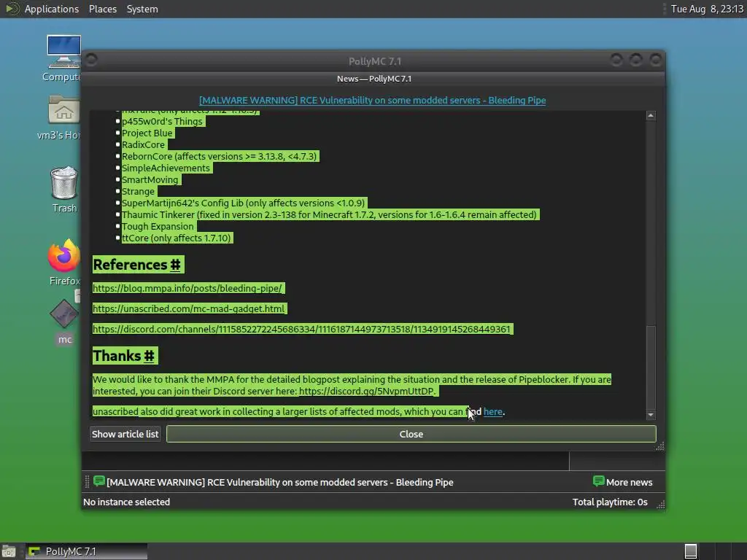Screen dimensions: 747x560
Task: Open the unascribed.com mc-mad-gadget link
Action: 189,308
